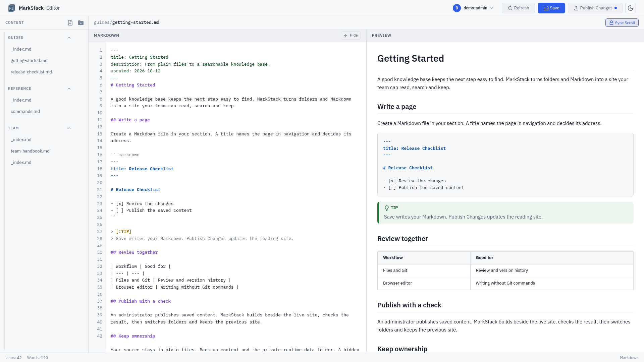Click the MarkStack logo icon

11,8
